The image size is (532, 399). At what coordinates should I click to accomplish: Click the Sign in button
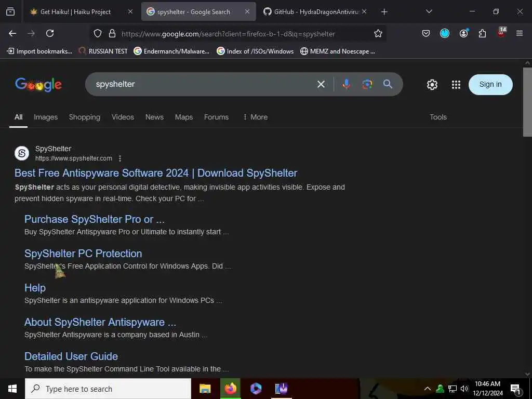(490, 85)
